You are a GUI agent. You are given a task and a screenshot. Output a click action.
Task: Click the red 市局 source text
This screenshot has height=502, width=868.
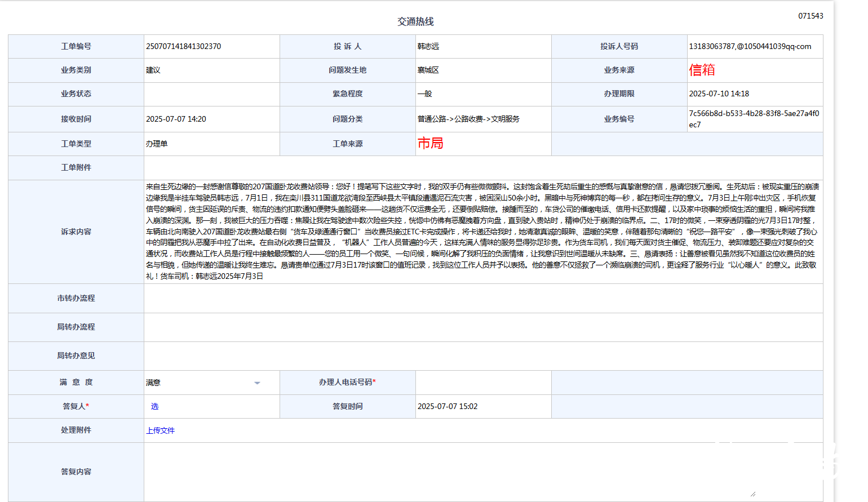coord(430,143)
